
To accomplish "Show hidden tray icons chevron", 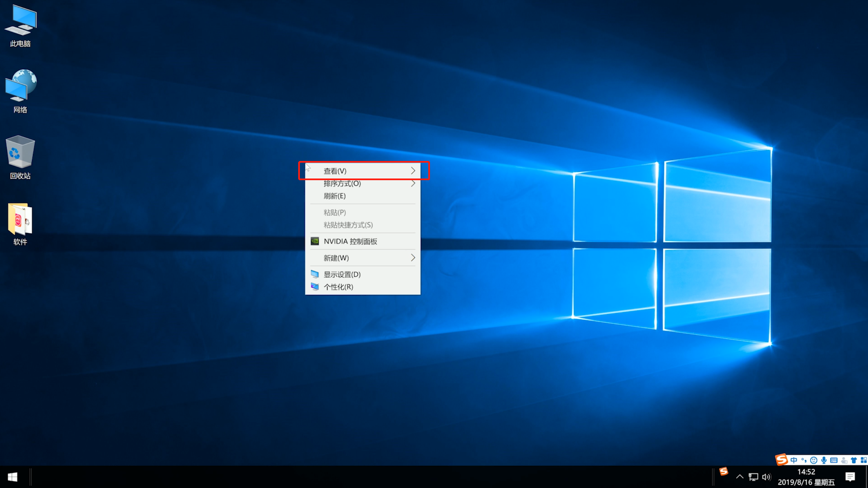I will 740,477.
